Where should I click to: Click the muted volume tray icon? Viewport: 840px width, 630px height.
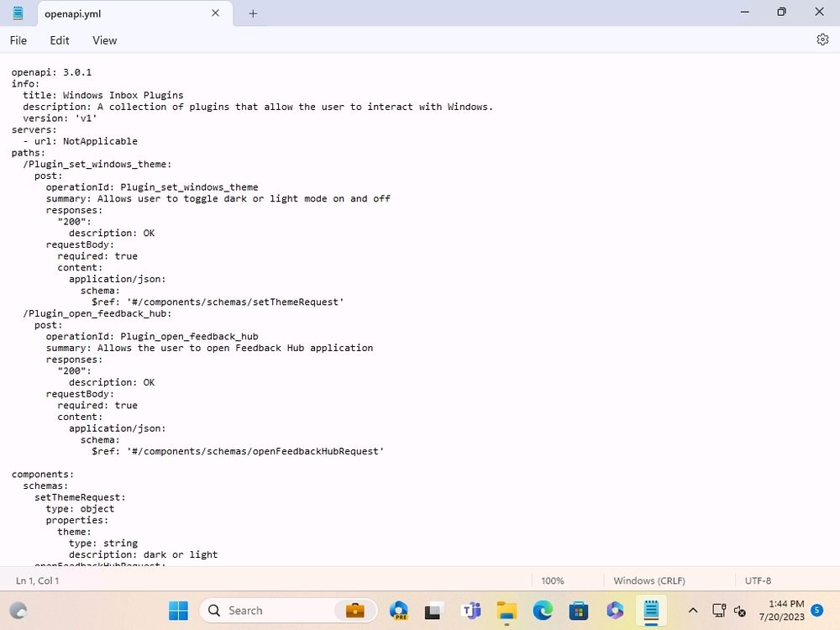[x=740, y=611]
